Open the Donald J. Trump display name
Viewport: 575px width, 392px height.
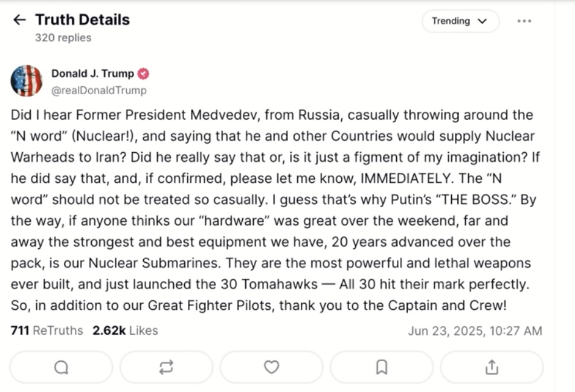(92, 74)
